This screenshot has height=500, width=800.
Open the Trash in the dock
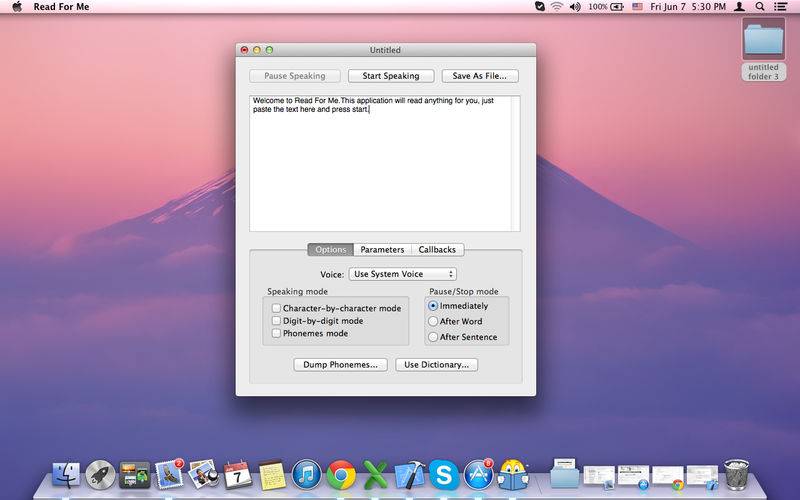(x=737, y=475)
